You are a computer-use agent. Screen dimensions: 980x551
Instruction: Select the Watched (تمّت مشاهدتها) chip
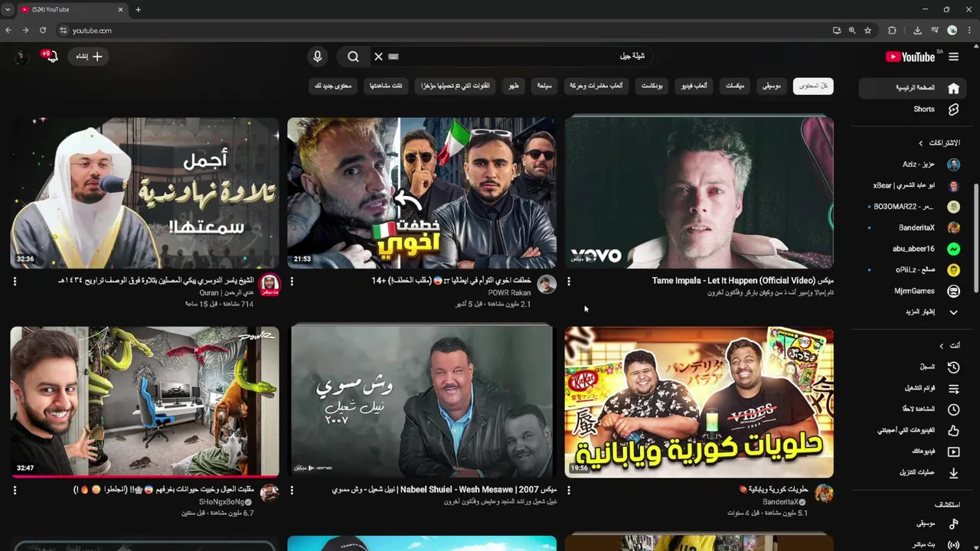click(386, 86)
